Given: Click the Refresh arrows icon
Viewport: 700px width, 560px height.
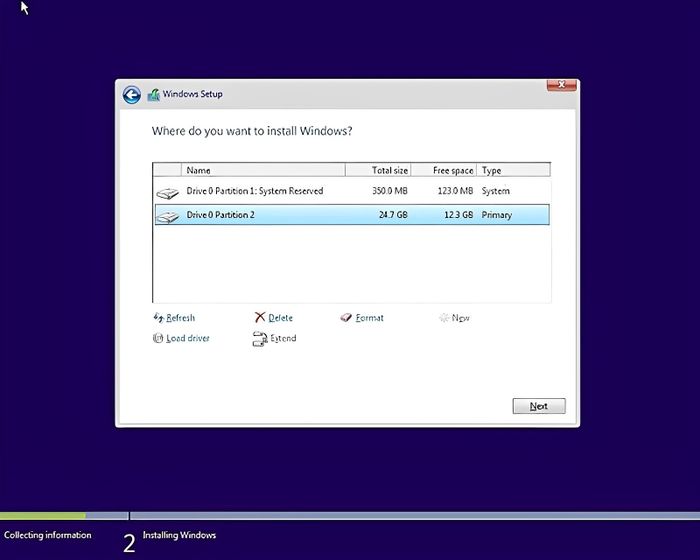Looking at the screenshot, I should (158, 318).
